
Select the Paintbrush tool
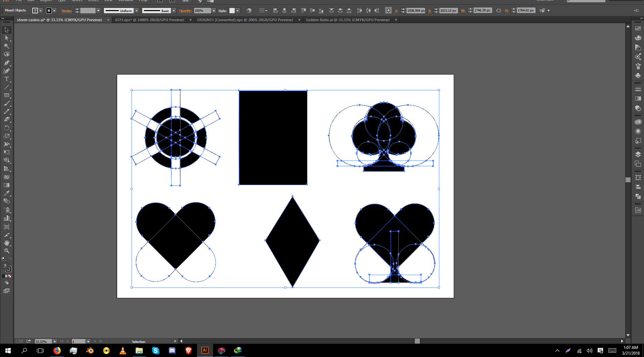(6, 103)
